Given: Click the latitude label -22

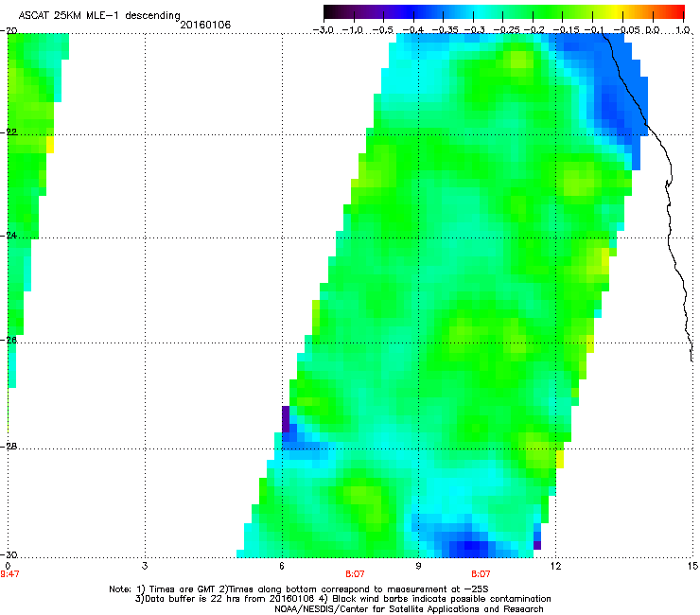Looking at the screenshot, I should click(9, 132).
